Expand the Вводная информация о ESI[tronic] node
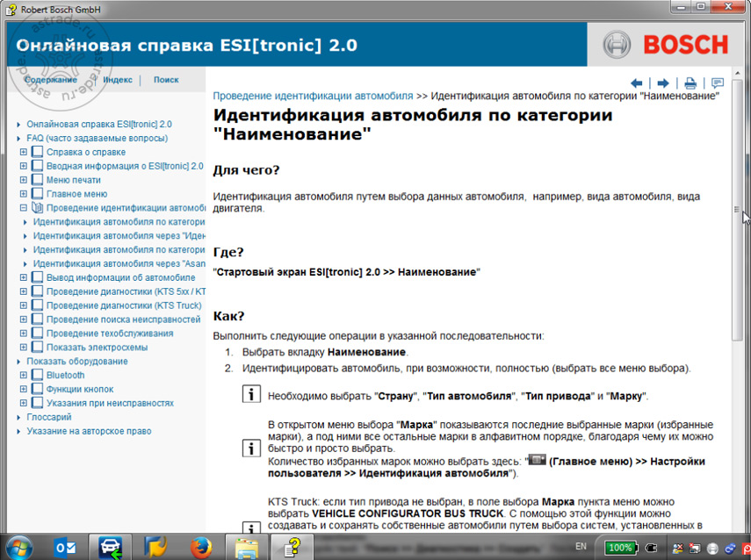The image size is (751, 560). click(x=23, y=166)
